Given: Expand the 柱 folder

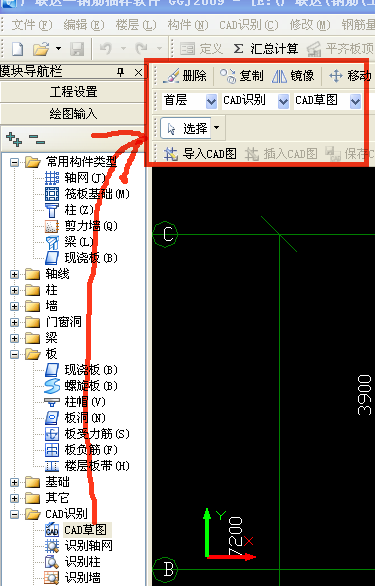Looking at the screenshot, I should 15,290.
